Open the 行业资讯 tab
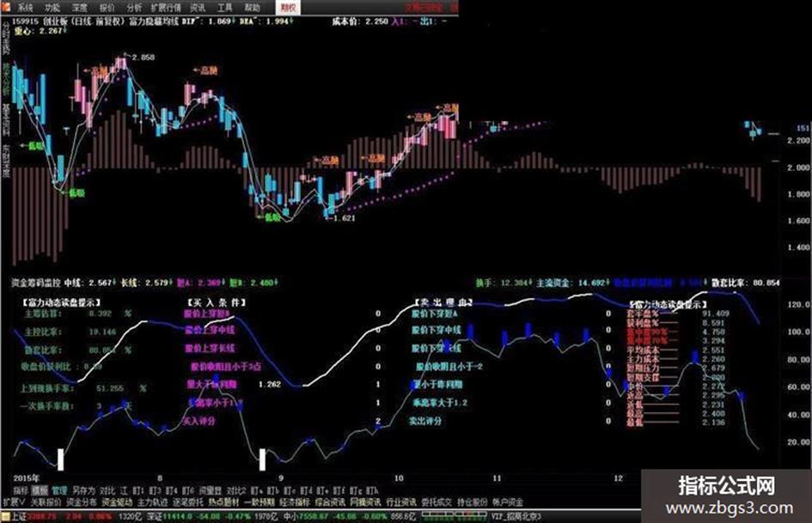Screen dimensions: 812x523 click(x=401, y=502)
